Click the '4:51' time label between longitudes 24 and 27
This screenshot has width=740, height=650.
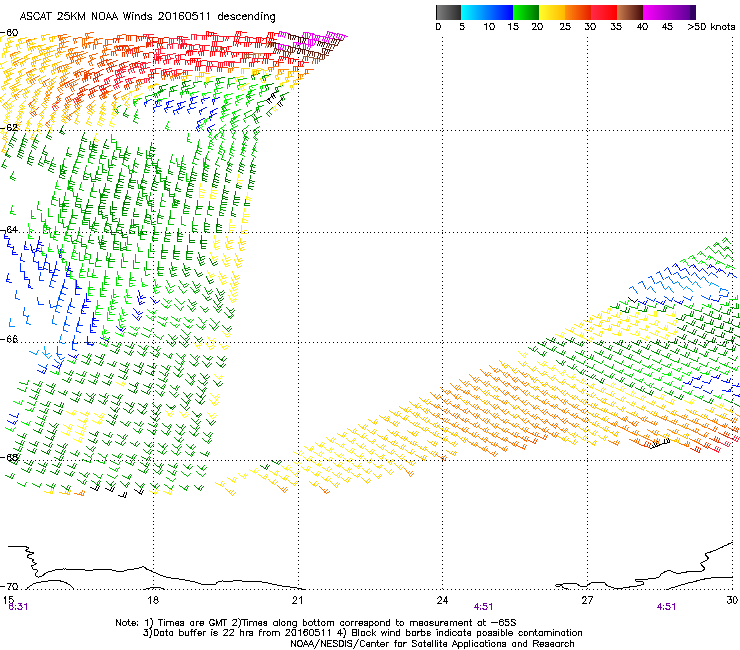(484, 607)
